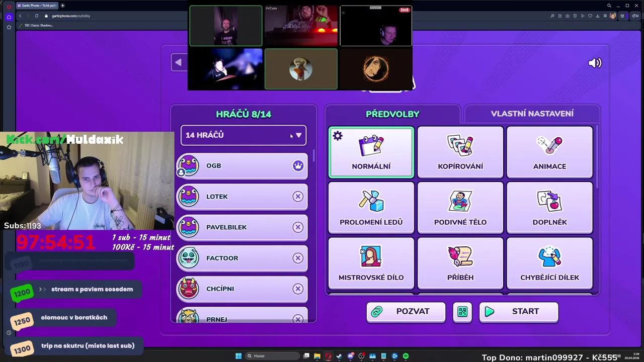Pick the PŘÍBĚH game preset
This screenshot has height=362, width=644.
click(x=460, y=263)
